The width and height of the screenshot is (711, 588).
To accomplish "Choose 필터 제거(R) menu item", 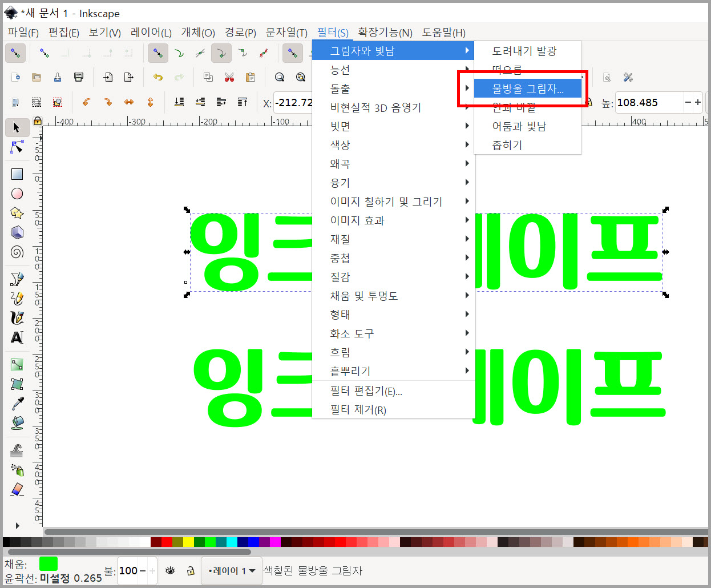I will pyautogui.click(x=394, y=410).
